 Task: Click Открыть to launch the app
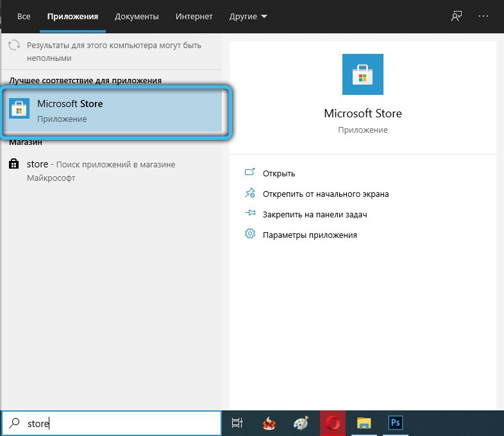click(278, 173)
